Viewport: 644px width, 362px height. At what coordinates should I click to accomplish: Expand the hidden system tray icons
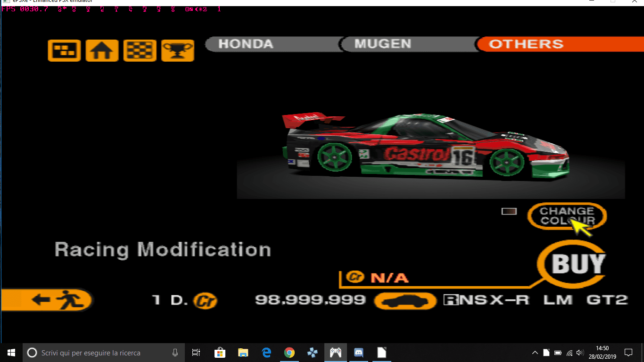[535, 353]
